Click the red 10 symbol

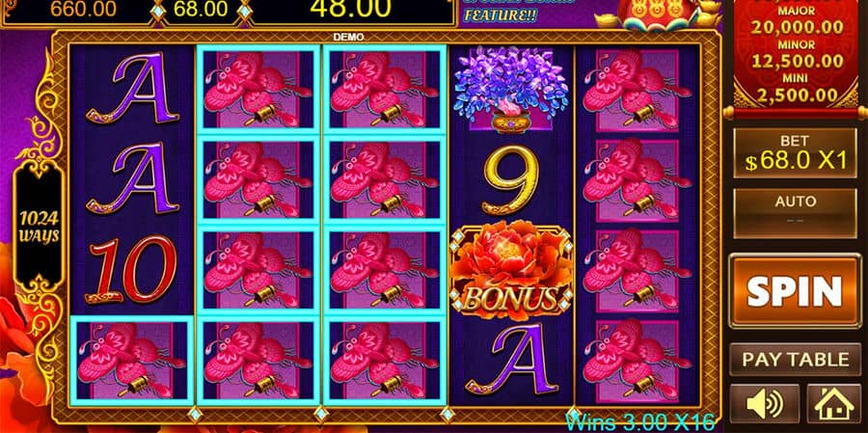pyautogui.click(x=133, y=270)
